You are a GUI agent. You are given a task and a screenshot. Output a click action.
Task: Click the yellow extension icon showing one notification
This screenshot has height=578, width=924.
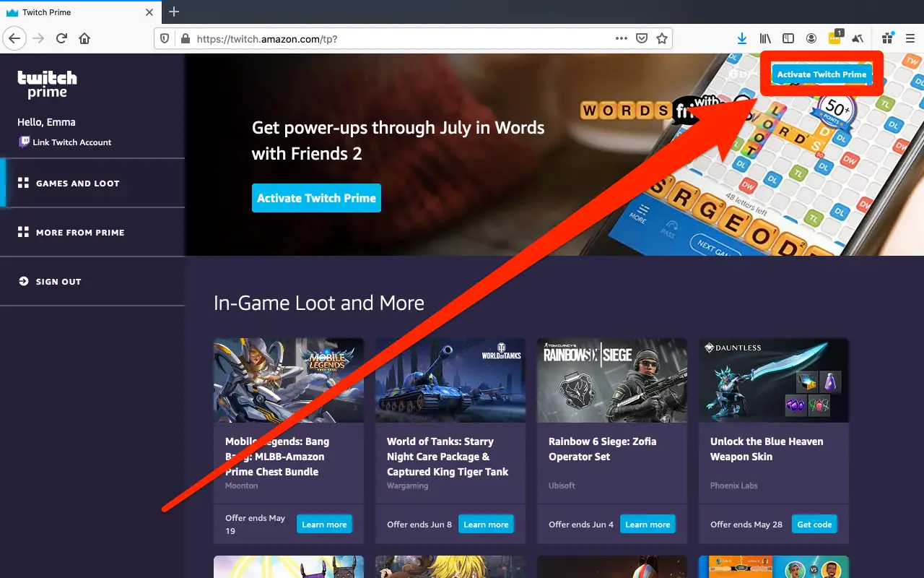(834, 39)
